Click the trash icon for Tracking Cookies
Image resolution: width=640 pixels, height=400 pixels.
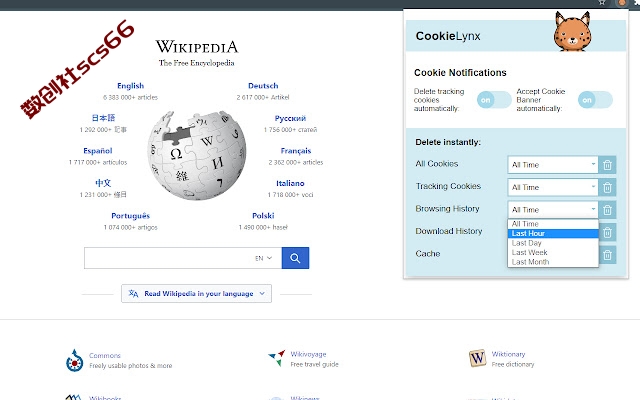point(607,187)
